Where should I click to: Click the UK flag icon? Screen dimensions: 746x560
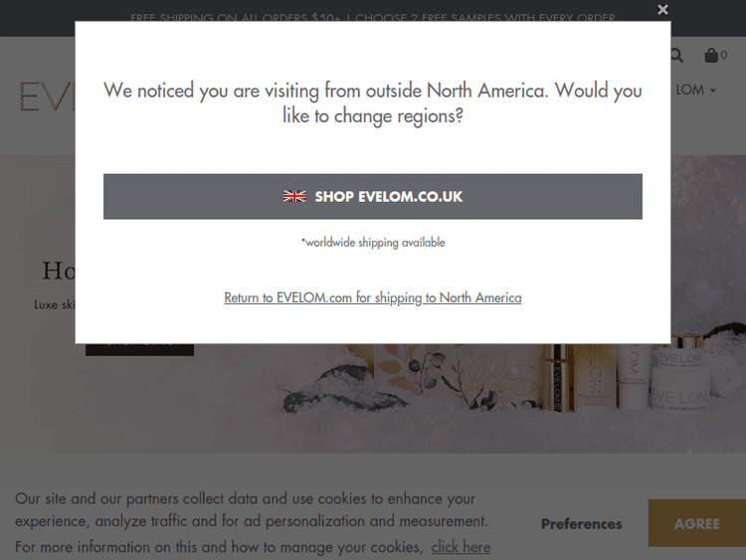tap(294, 196)
